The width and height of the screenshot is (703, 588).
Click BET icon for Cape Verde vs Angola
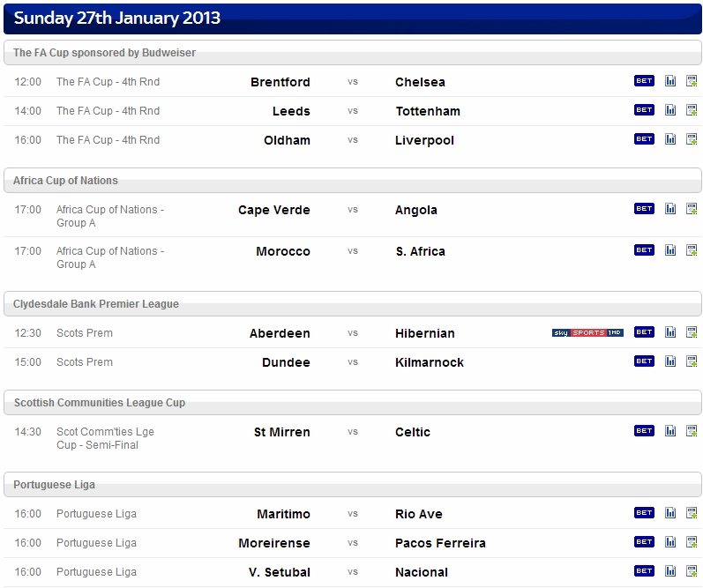point(644,208)
